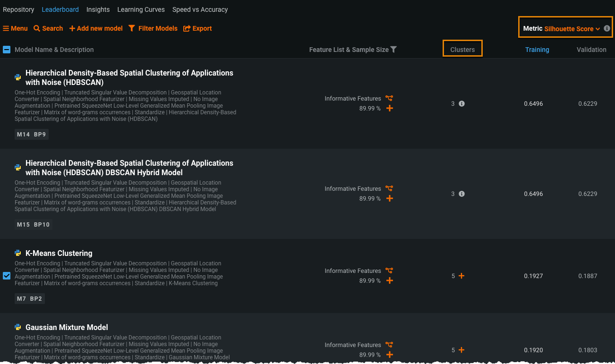Open the Menu hamburger dropdown
This screenshot has width=615, height=364.
tap(15, 28)
